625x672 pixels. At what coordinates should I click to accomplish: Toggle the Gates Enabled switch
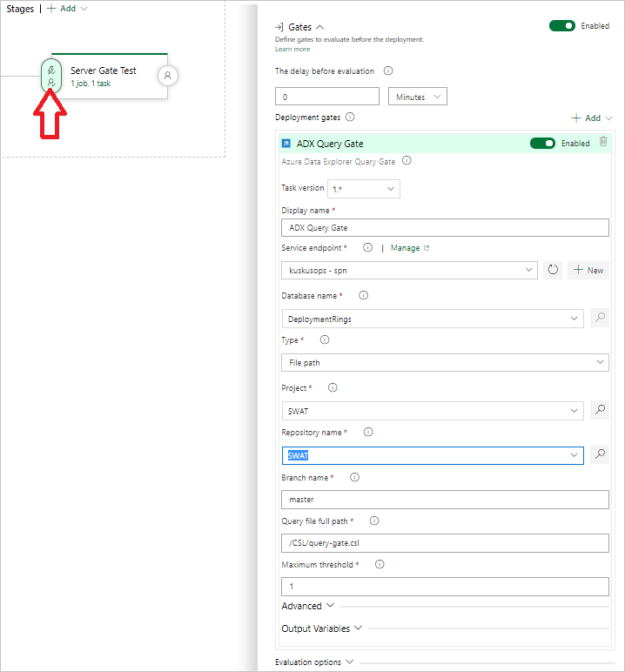point(561,26)
